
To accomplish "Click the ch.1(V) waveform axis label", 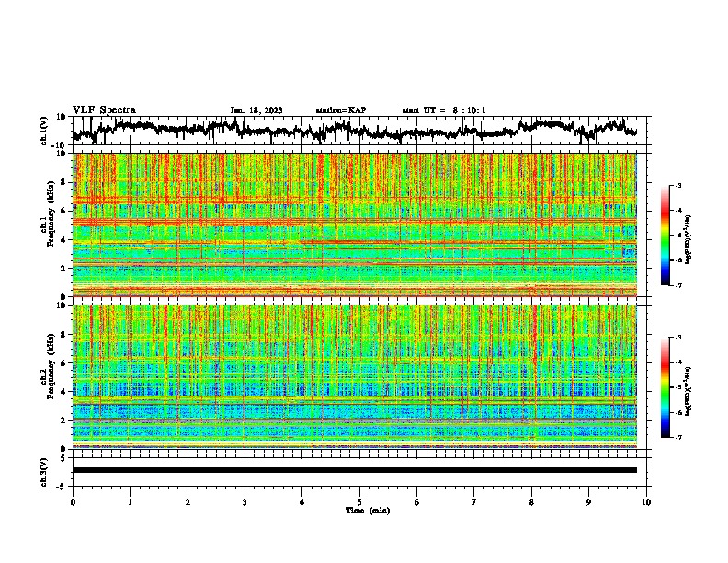I will (x=44, y=131).
